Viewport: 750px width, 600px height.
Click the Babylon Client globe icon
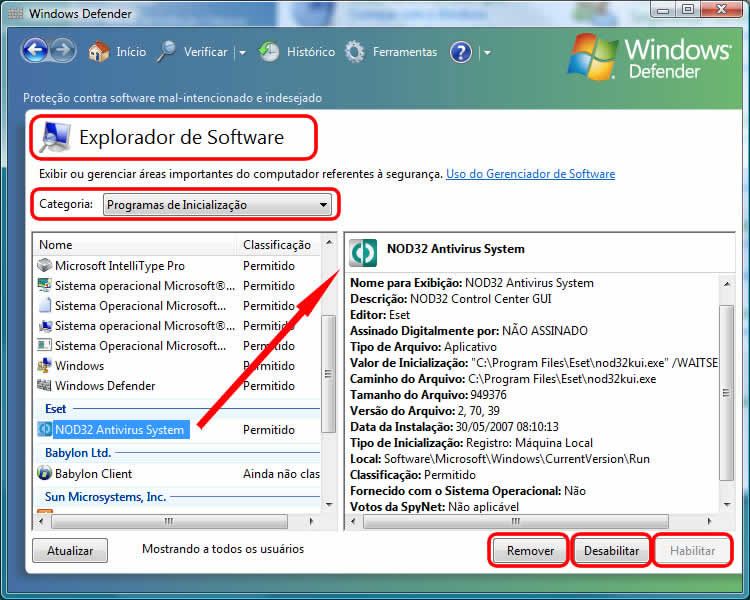click(x=44, y=473)
